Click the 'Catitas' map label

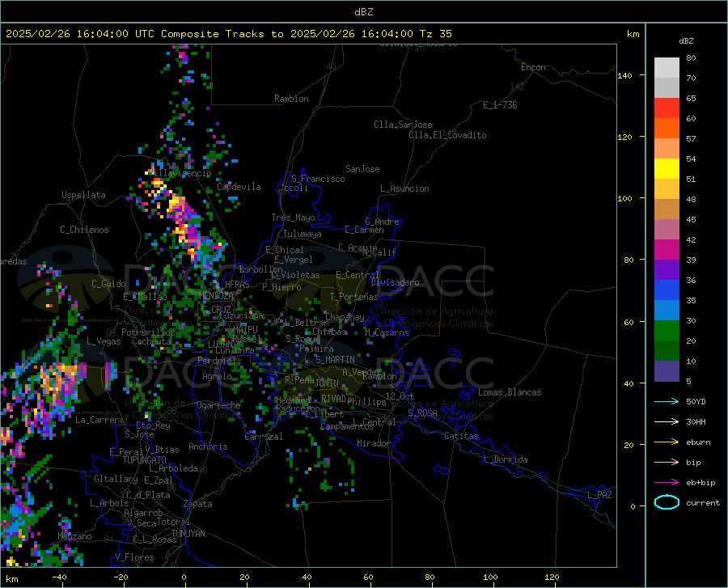(461, 436)
